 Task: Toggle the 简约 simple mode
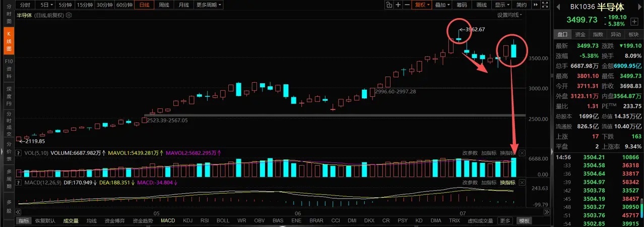tap(522, 5)
